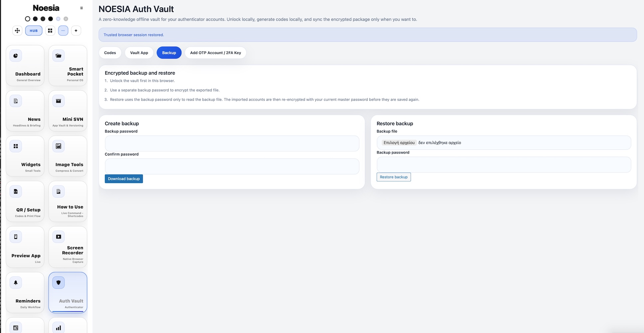
Task: Toggle the HUB mode button
Action: click(34, 31)
